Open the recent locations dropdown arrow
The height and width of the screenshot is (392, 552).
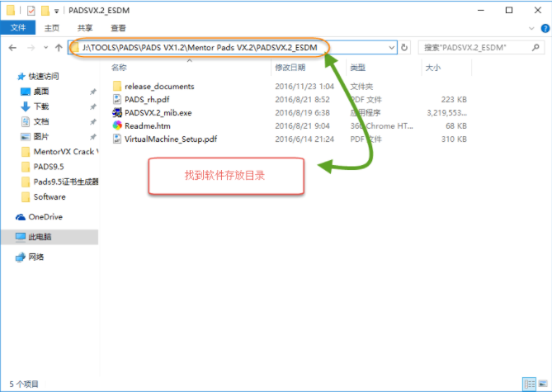point(45,48)
